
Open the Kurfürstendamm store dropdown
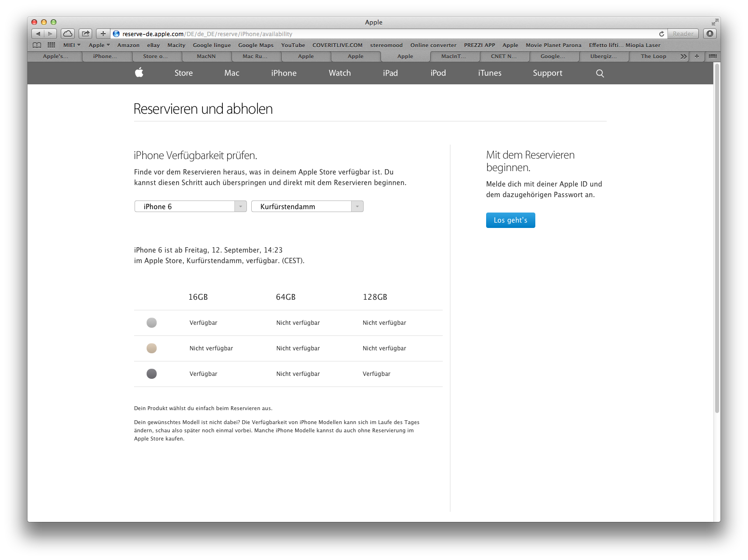307,206
